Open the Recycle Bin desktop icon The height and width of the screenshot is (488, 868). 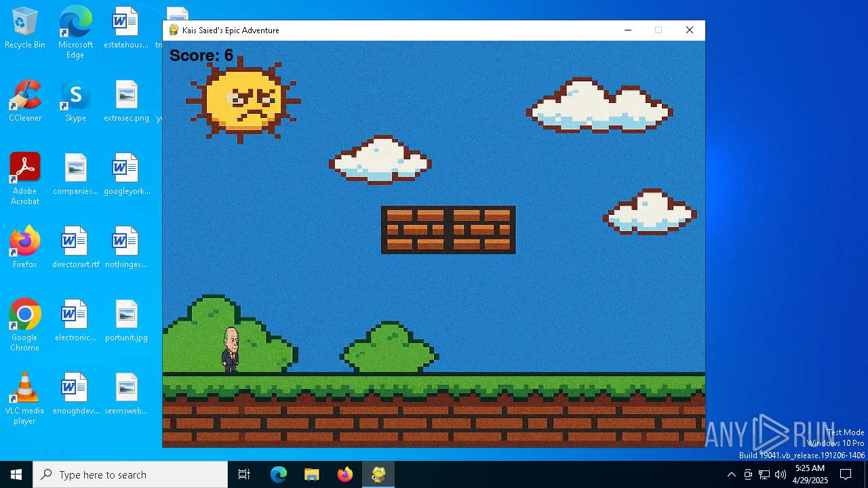click(25, 28)
